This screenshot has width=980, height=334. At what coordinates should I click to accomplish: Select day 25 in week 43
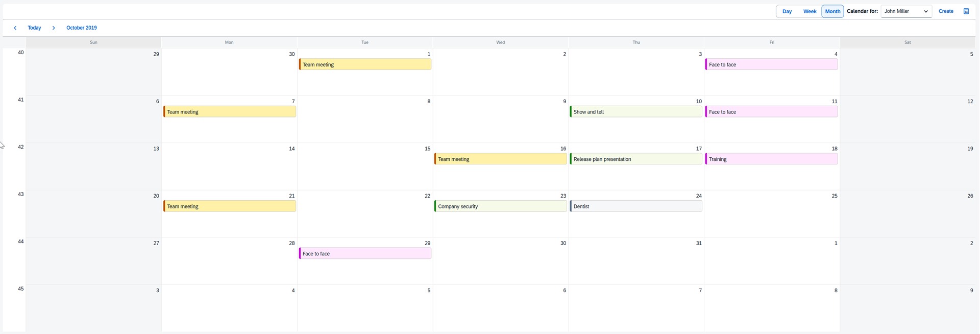point(772,213)
